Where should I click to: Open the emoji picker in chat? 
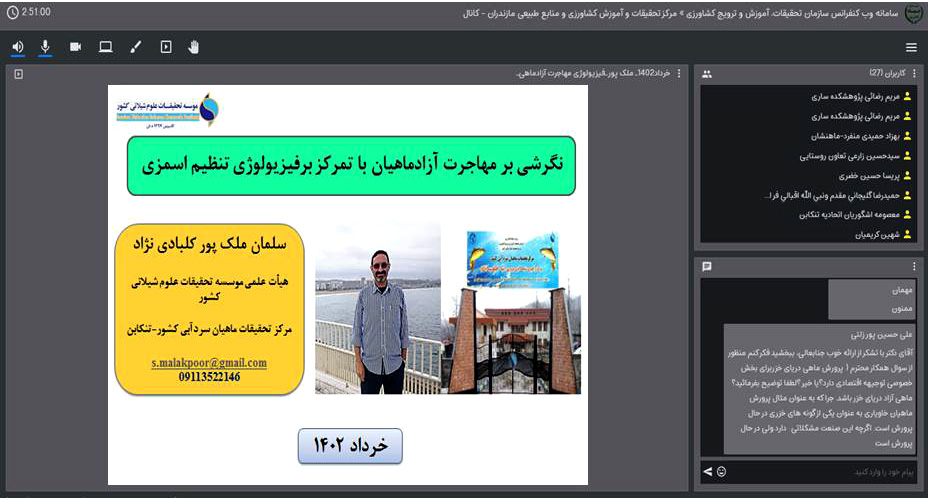pos(721,471)
